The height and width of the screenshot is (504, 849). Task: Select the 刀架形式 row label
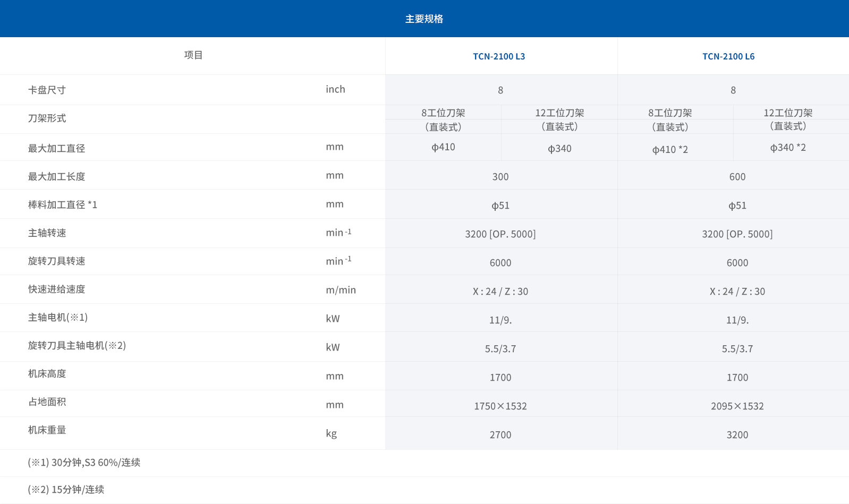click(x=47, y=118)
